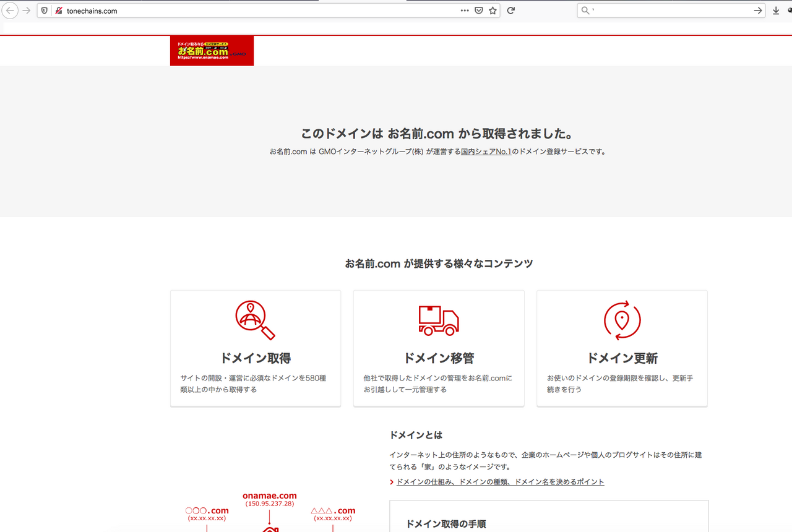The width and height of the screenshot is (792, 532).
Task: Open the insecure connection padlock icon
Action: (x=58, y=11)
